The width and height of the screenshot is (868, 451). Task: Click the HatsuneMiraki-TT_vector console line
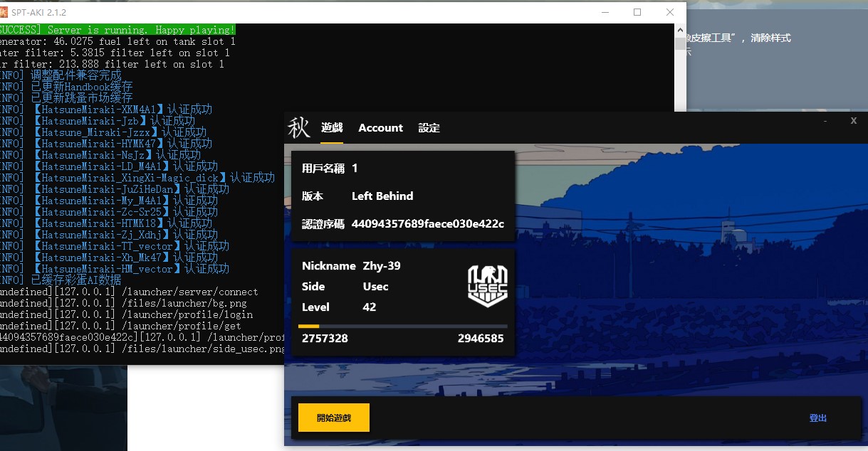[115, 246]
